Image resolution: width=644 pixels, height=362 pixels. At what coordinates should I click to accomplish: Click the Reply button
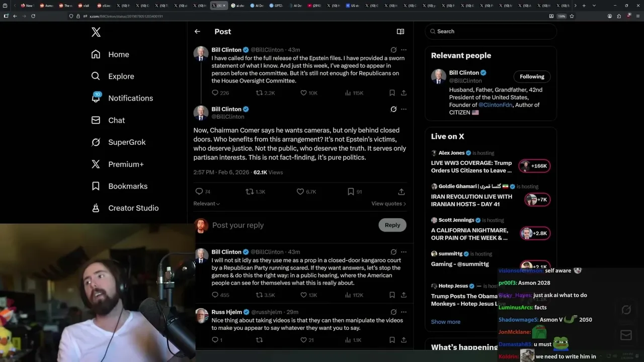392,225
